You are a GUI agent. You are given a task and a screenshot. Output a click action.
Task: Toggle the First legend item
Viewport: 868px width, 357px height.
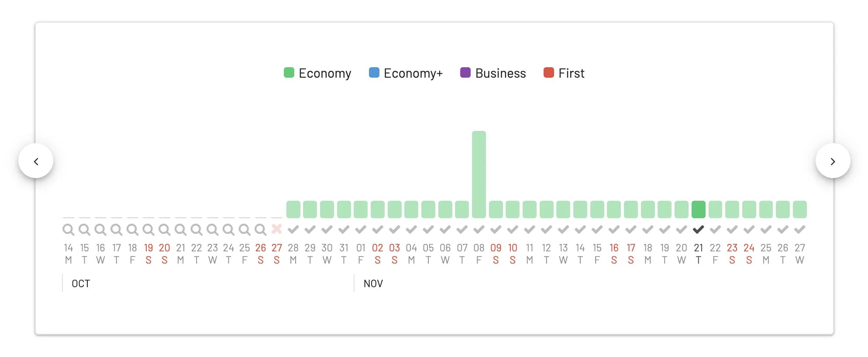point(564,73)
